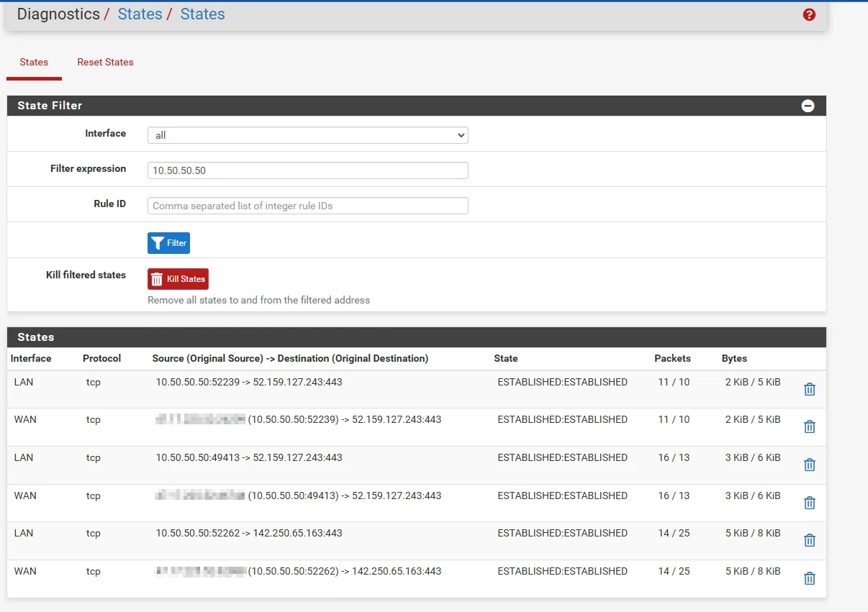Click the State column header
Screen dimensions: 868x612
pos(505,358)
